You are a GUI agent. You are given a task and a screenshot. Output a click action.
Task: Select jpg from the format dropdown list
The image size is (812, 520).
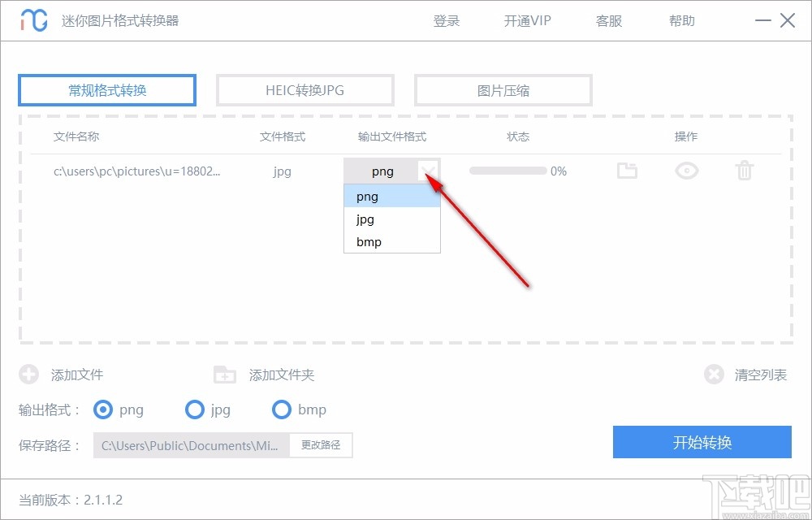[x=365, y=219]
